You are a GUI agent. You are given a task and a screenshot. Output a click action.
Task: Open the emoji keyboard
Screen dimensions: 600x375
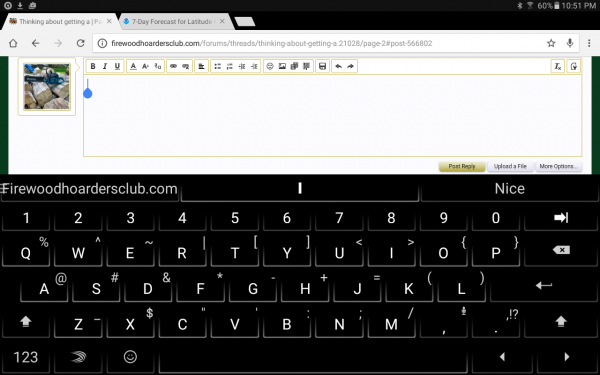(x=130, y=357)
